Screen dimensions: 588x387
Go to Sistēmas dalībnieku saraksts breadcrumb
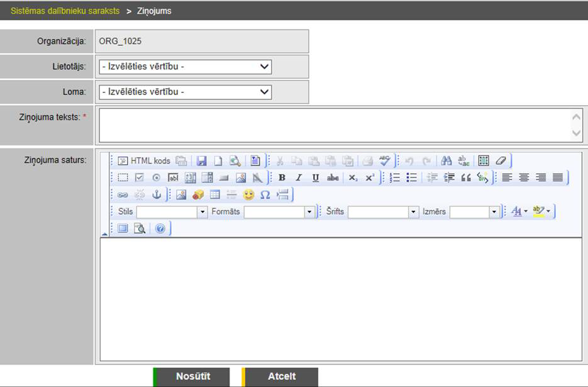click(65, 11)
